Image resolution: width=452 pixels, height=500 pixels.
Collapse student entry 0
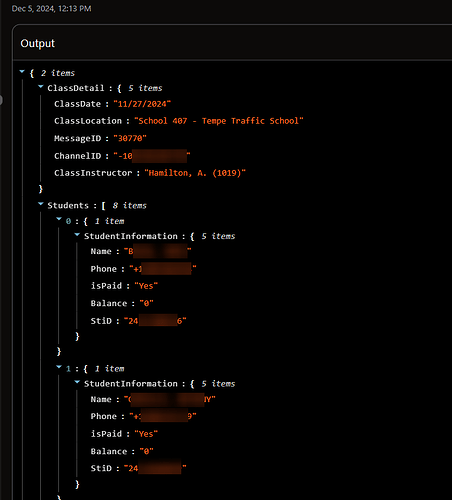pos(59,219)
